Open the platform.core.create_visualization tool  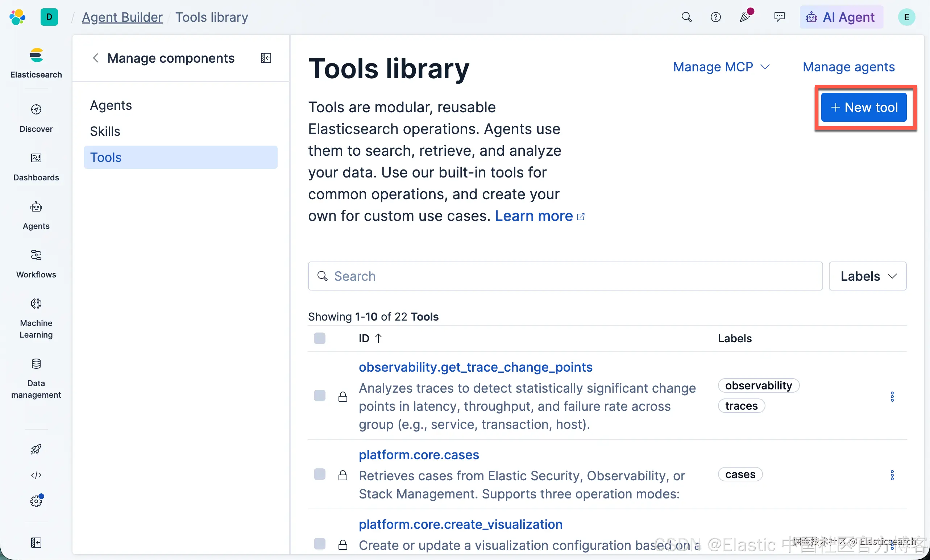461,524
